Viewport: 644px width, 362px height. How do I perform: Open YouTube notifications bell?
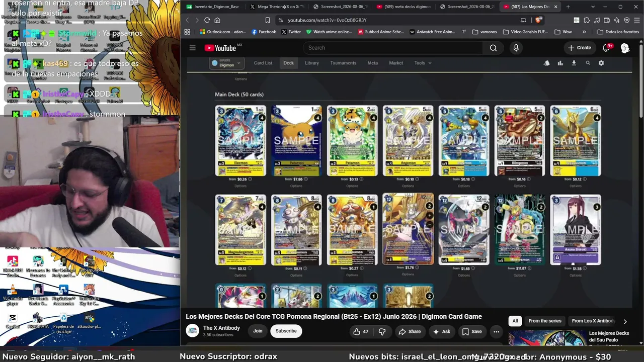point(606,48)
